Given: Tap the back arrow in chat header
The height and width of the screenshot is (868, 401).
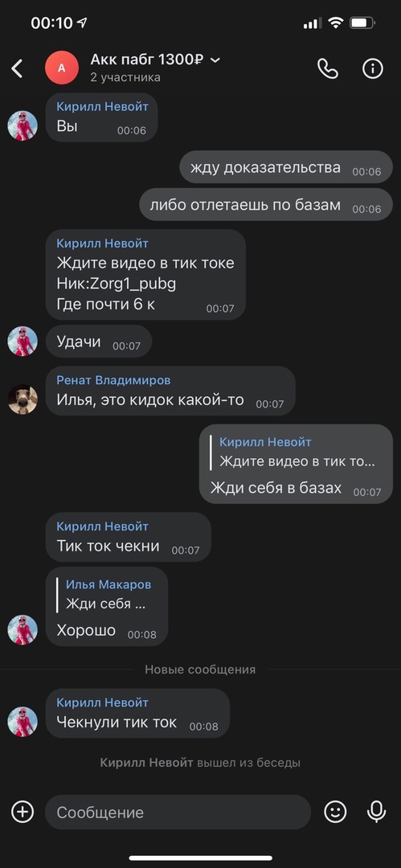Looking at the screenshot, I should click(17, 68).
